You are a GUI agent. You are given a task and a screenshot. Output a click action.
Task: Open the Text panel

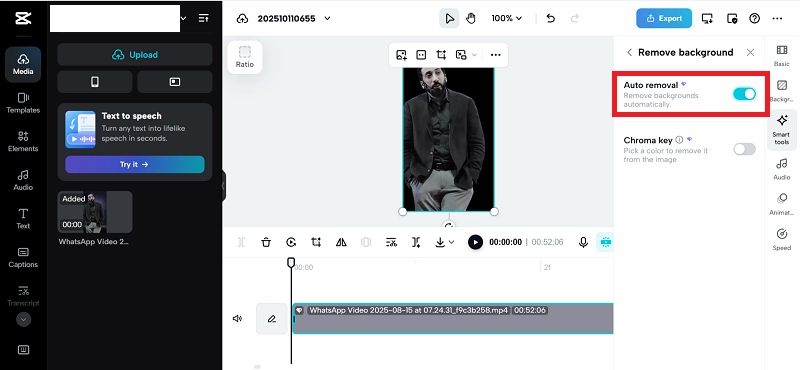click(x=23, y=218)
